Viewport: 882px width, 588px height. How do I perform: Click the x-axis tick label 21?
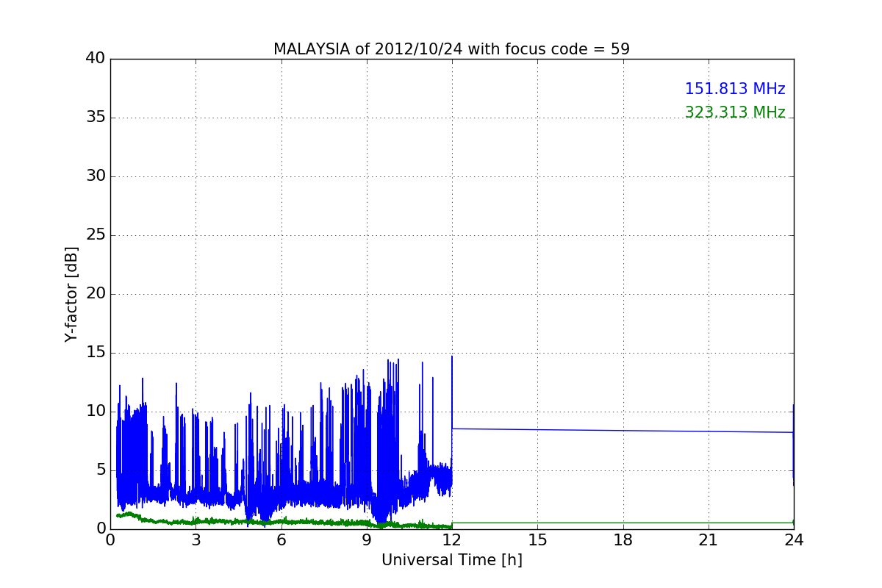pos(709,539)
